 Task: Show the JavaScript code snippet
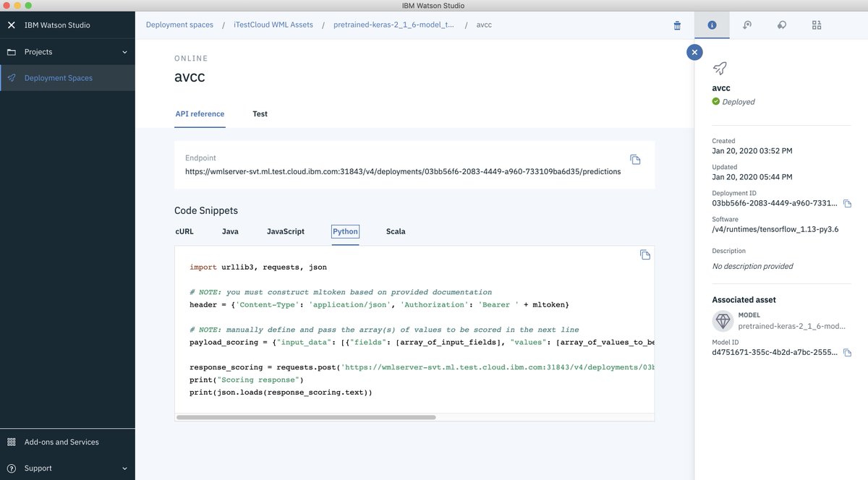286,231
